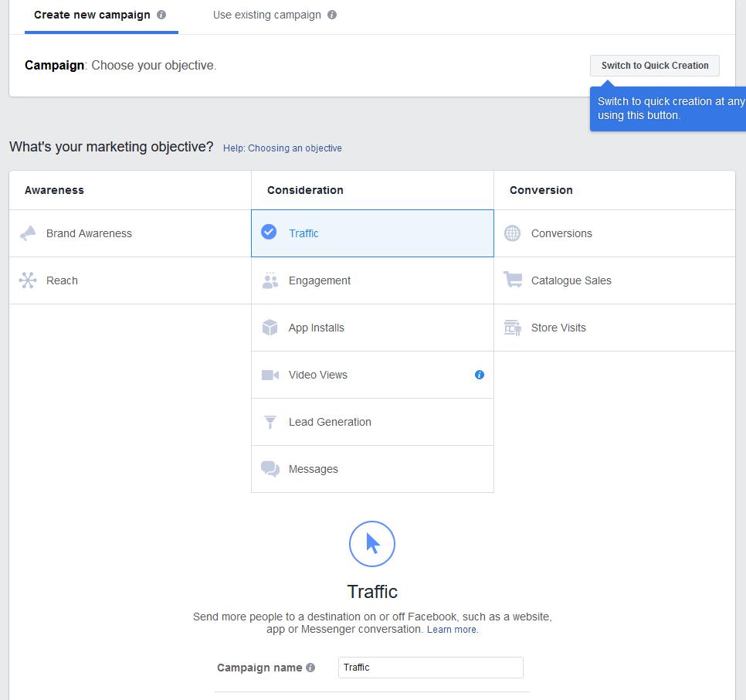Click the Learn more link under Traffic
Viewport: 746px width, 700px height.
452,629
